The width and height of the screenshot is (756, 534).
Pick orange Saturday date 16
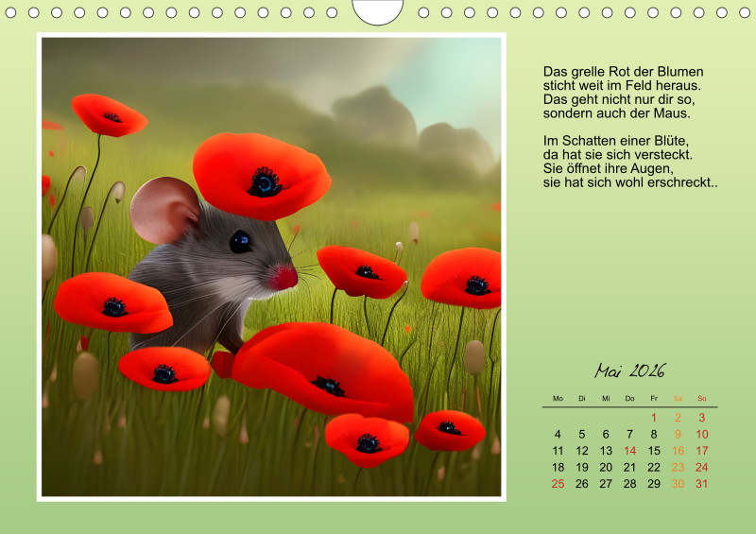click(678, 451)
